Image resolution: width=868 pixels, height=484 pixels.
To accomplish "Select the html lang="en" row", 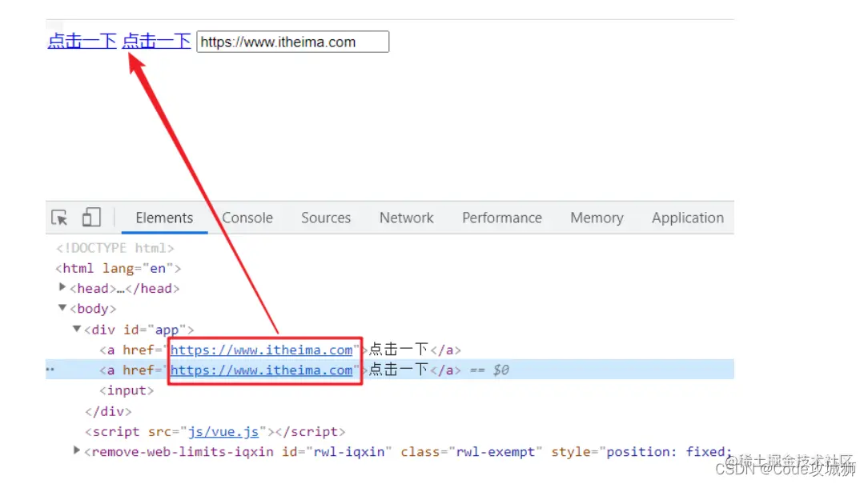I will point(118,268).
